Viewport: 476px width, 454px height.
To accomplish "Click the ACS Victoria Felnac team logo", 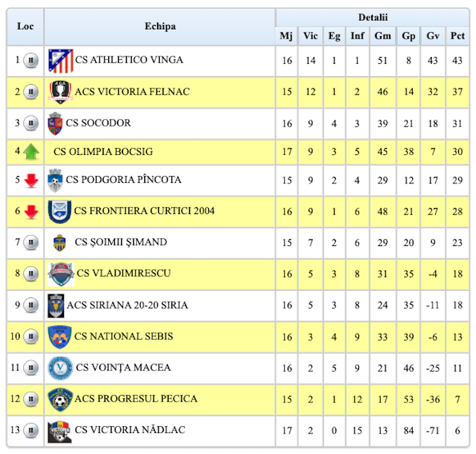I will (60, 92).
